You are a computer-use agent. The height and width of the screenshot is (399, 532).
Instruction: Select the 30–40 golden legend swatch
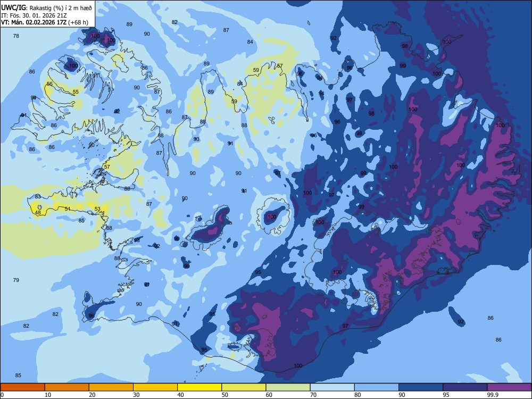155,387
